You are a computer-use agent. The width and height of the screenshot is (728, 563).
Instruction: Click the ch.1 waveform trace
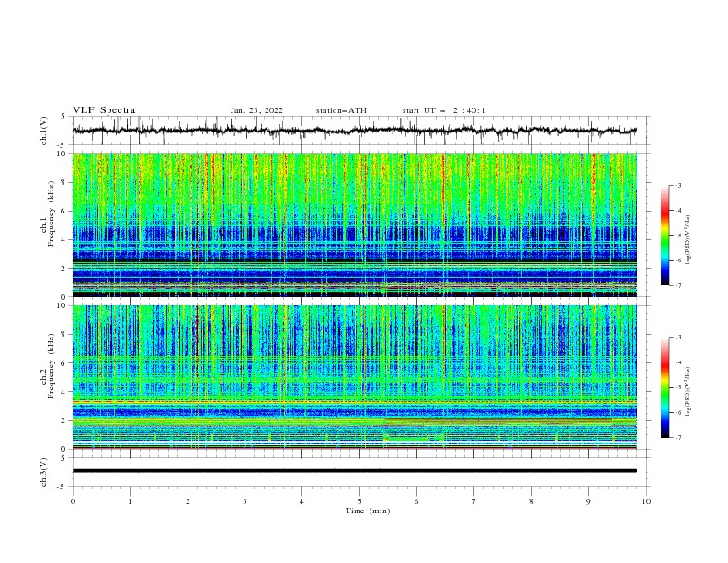point(354,131)
